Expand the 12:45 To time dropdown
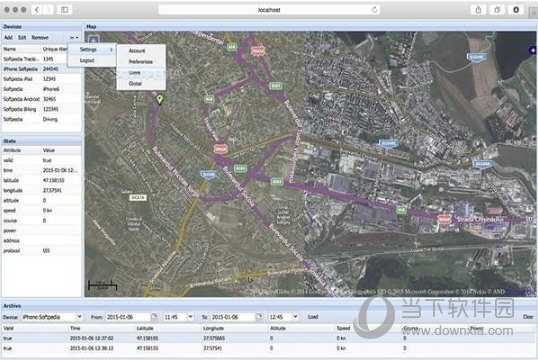 click(x=295, y=316)
